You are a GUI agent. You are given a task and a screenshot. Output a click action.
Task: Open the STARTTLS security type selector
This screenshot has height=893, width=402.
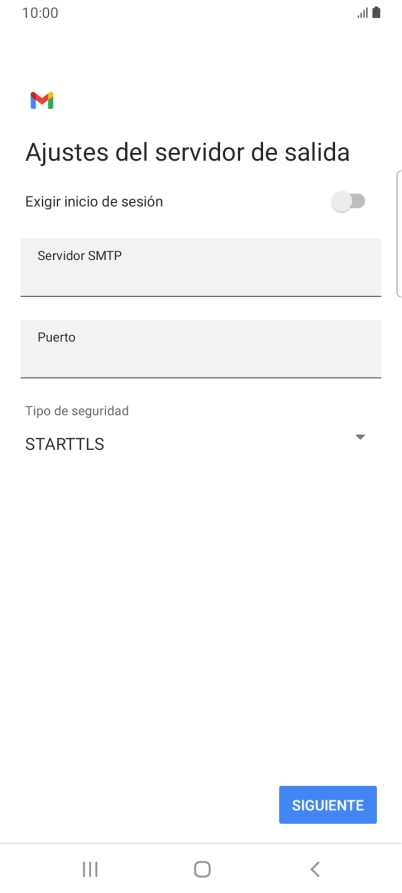click(x=196, y=444)
